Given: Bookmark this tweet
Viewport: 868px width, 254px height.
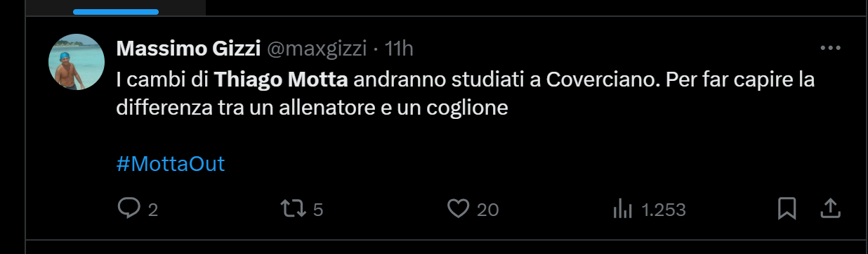Looking at the screenshot, I should click(x=787, y=208).
